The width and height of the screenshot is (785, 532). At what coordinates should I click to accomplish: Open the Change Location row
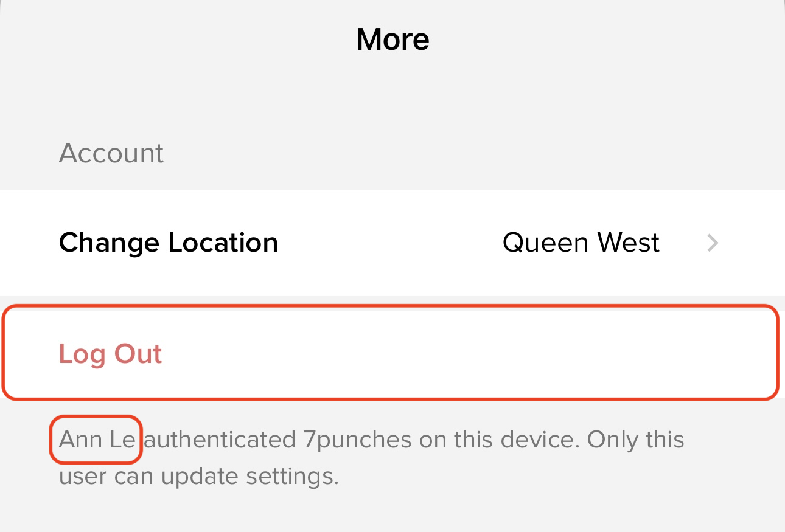389,243
